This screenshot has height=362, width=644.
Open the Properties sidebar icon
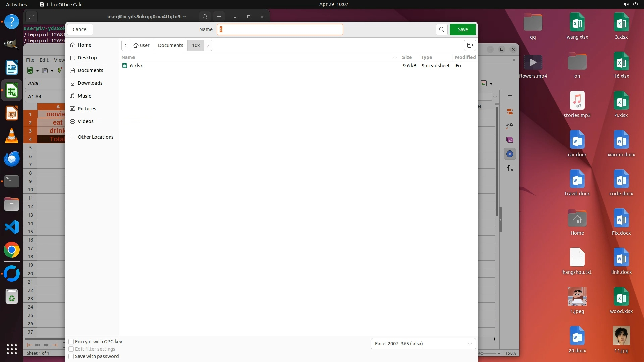coord(510,112)
